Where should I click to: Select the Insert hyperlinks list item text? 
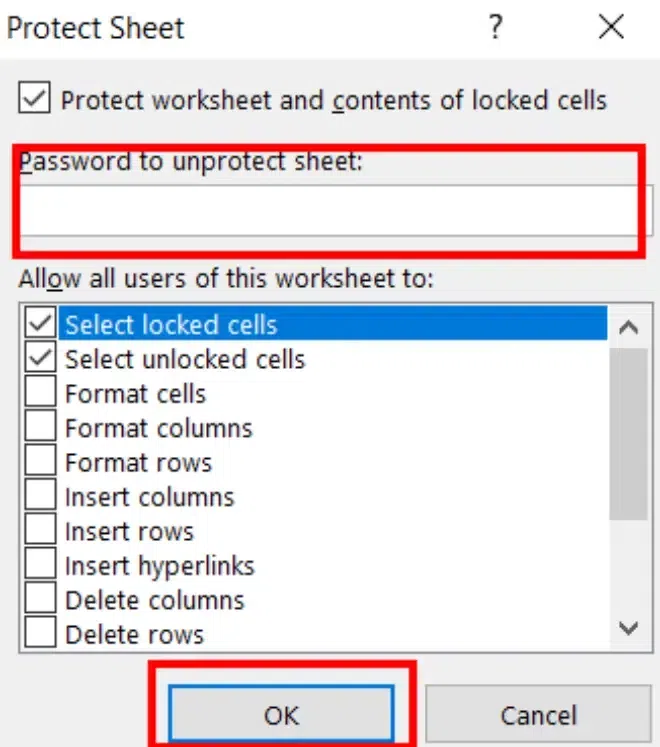tap(160, 566)
